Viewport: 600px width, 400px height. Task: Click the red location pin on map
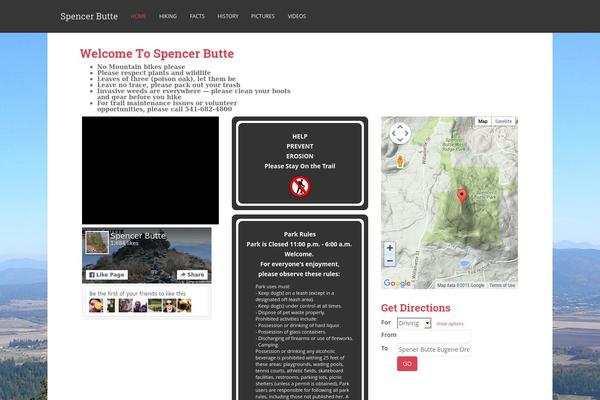point(462,196)
